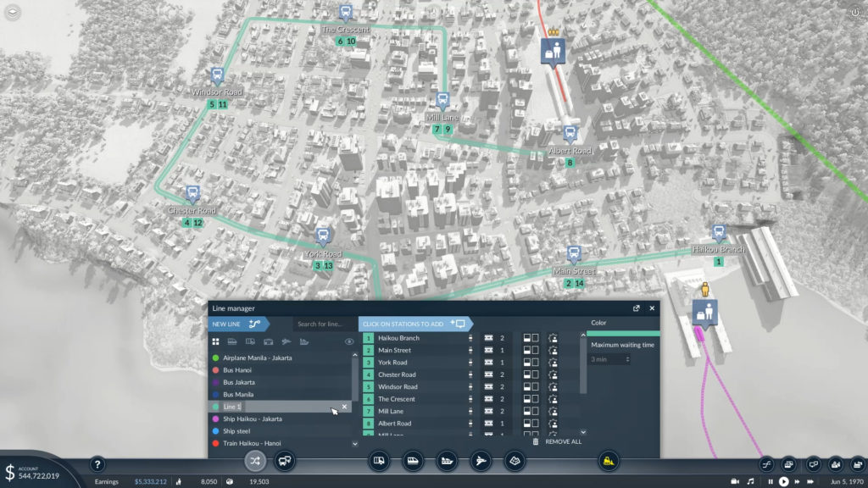Open the airport construction menu
This screenshot has height=488, width=868.
click(480, 461)
